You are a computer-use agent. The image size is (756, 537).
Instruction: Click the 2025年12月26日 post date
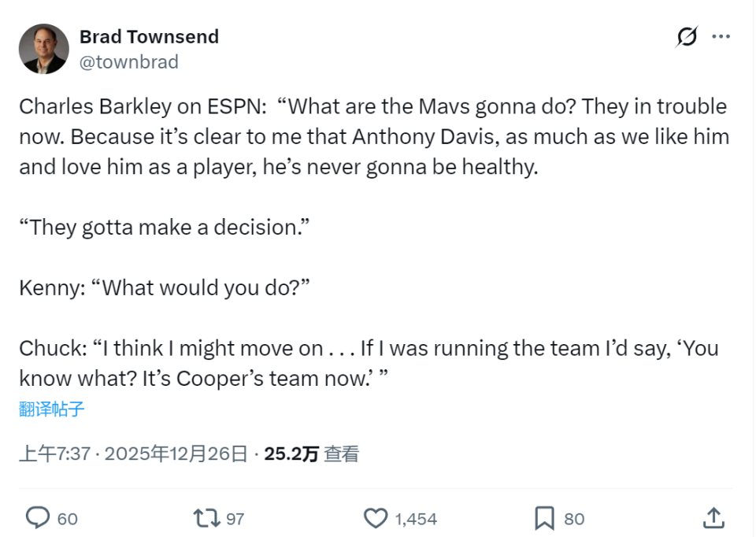pos(176,454)
